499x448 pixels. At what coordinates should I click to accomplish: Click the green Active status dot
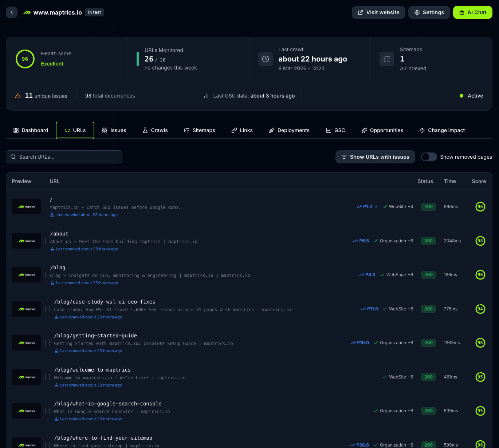[x=461, y=96]
